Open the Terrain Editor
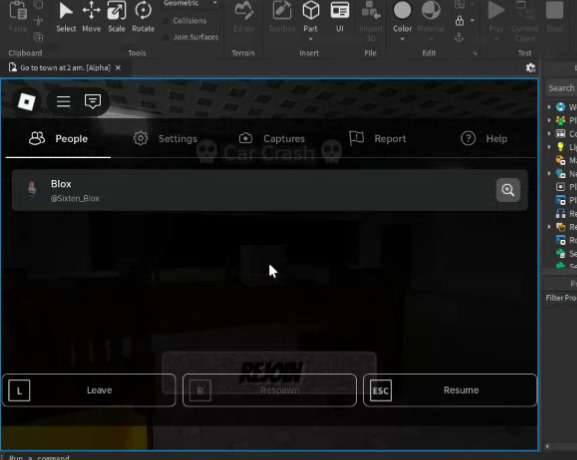 [x=244, y=17]
